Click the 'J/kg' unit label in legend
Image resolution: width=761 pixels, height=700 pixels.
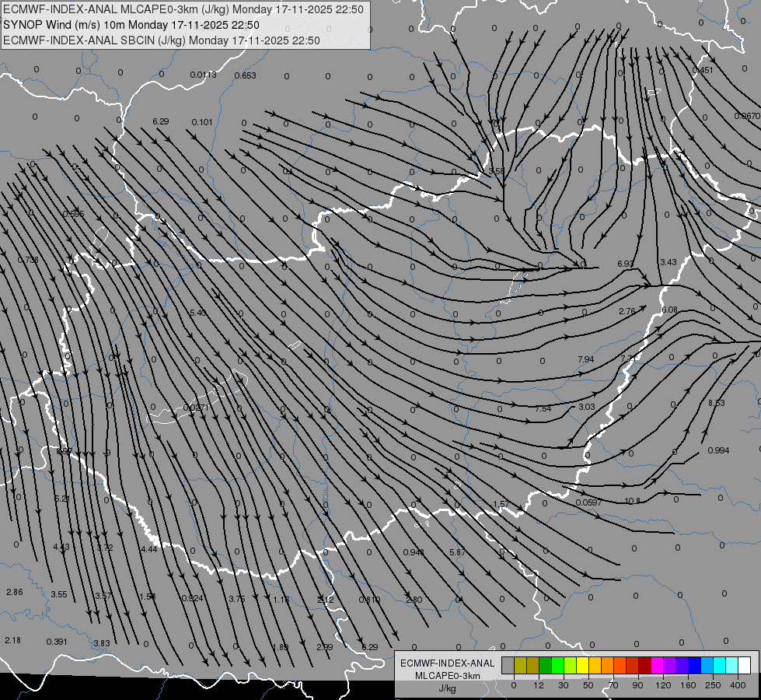pos(447,688)
